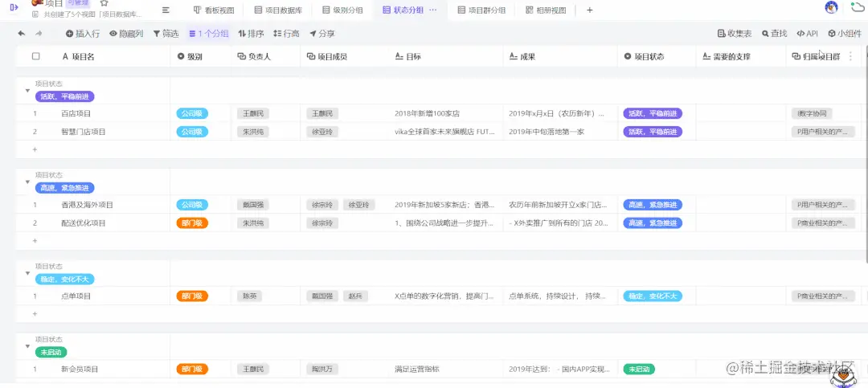Switch to the 项目群分组 tab
Image resolution: width=868 pixels, height=388 pixels.
pyautogui.click(x=481, y=10)
